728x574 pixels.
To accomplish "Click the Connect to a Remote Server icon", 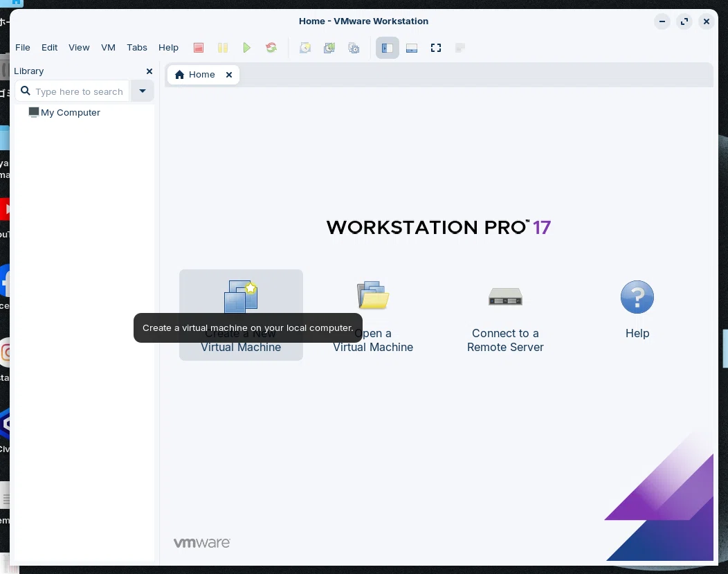I will pos(506,297).
